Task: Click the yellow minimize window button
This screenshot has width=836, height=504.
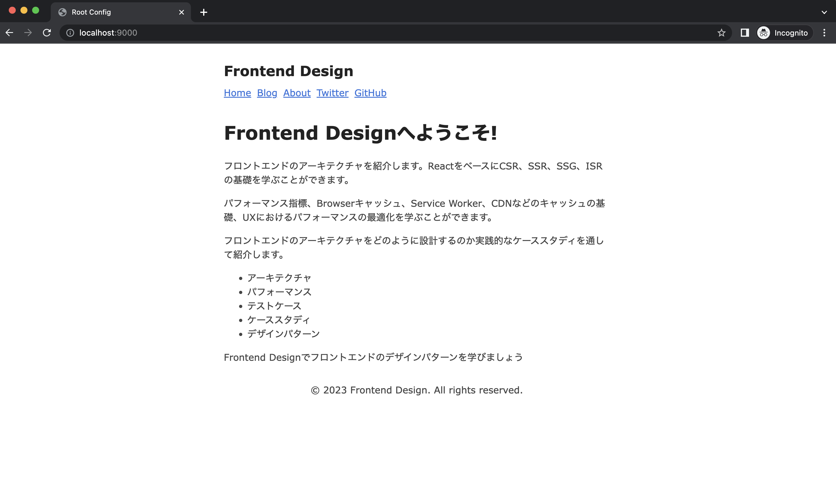Action: click(x=24, y=10)
